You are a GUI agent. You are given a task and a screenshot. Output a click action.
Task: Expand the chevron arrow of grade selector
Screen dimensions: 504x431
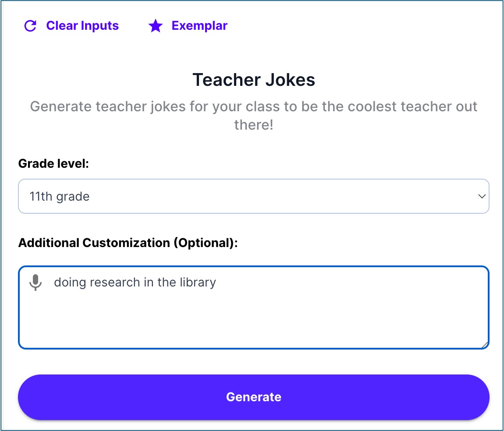[482, 196]
